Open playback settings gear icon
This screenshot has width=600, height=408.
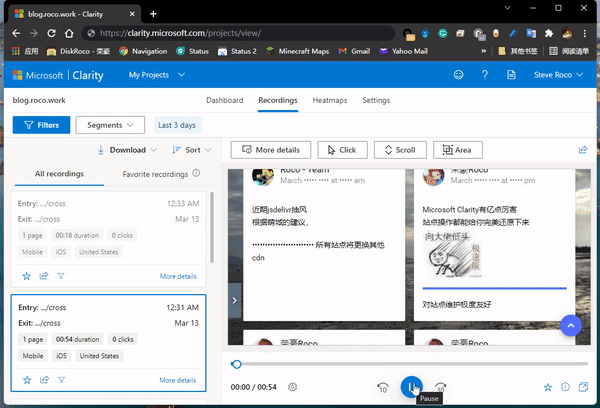292,387
